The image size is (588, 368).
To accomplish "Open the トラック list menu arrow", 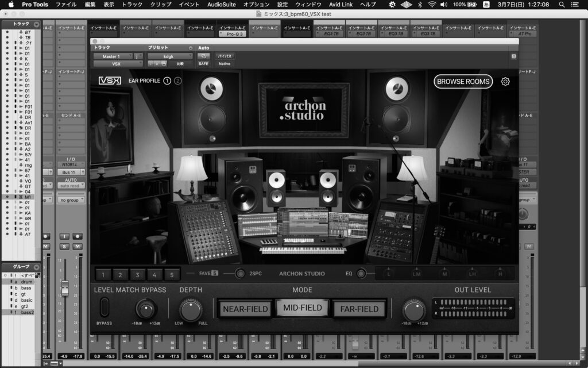I will (x=36, y=24).
